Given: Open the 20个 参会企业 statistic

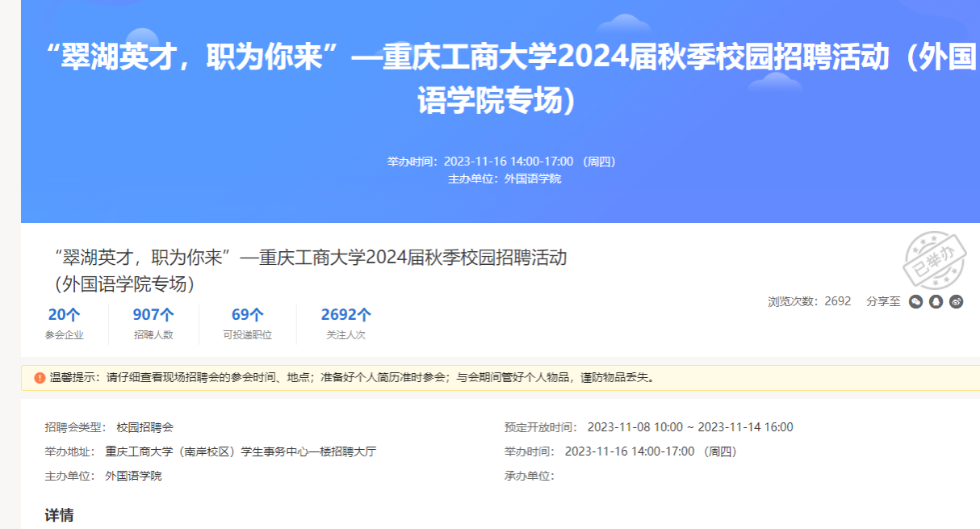Looking at the screenshot, I should tap(64, 323).
